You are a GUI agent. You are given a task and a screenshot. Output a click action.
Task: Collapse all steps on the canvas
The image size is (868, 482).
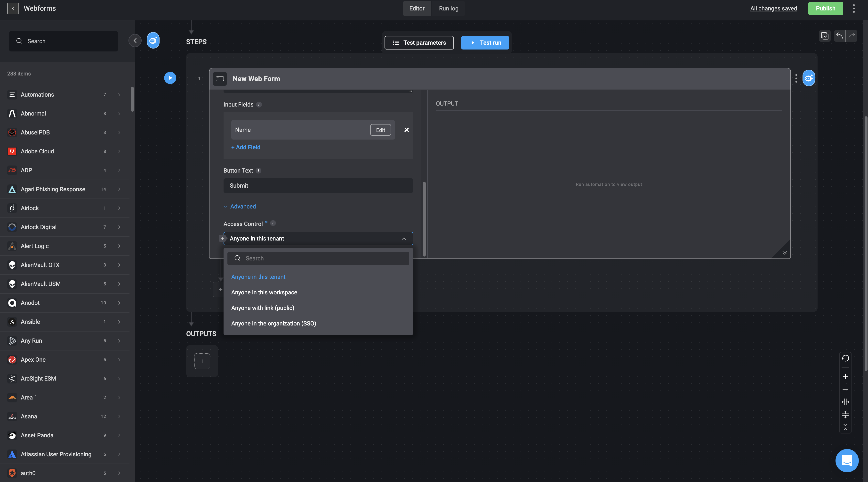pos(845,427)
